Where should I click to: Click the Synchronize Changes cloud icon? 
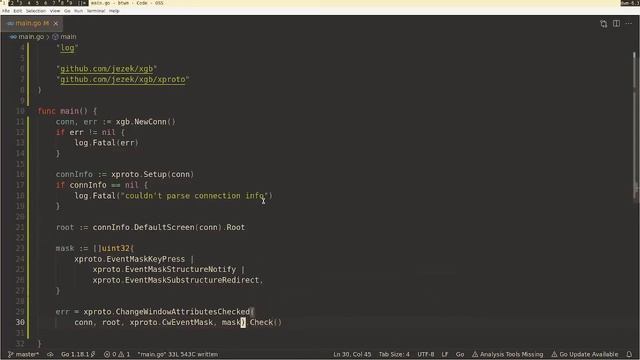pos(50,354)
